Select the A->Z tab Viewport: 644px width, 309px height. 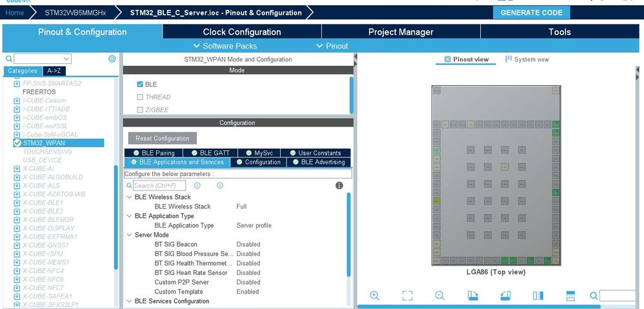(x=54, y=70)
